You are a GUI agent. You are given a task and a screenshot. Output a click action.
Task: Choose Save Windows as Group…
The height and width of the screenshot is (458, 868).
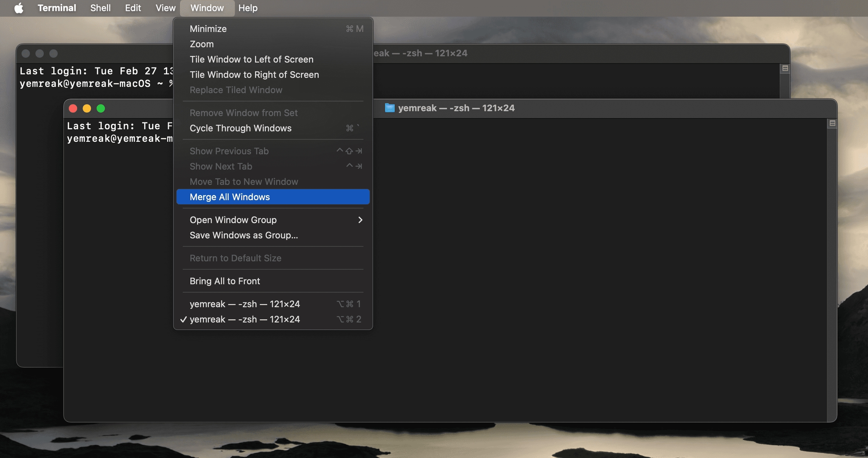click(x=243, y=235)
